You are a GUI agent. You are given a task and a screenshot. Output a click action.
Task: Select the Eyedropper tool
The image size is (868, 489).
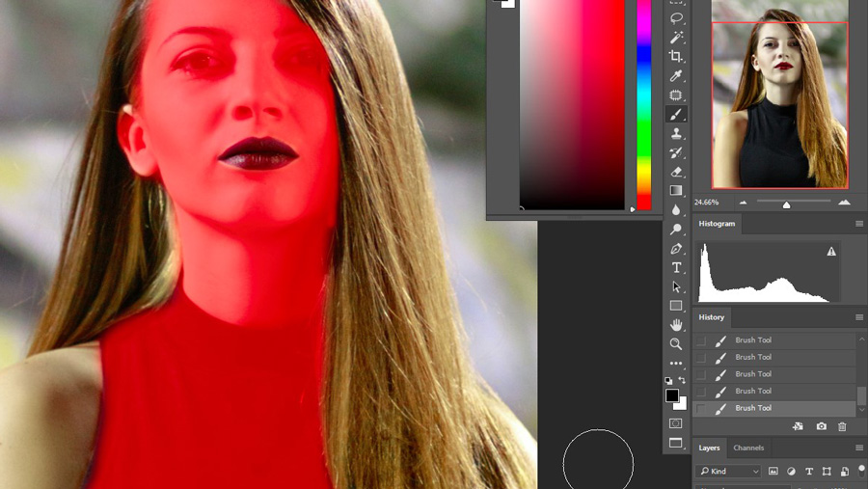tap(676, 75)
